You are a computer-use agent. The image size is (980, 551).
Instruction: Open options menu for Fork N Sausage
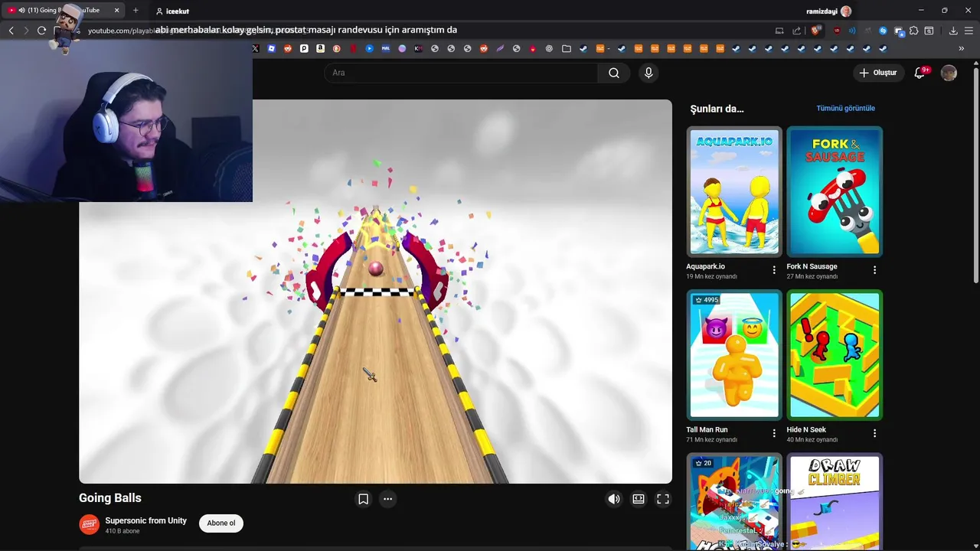pos(874,270)
